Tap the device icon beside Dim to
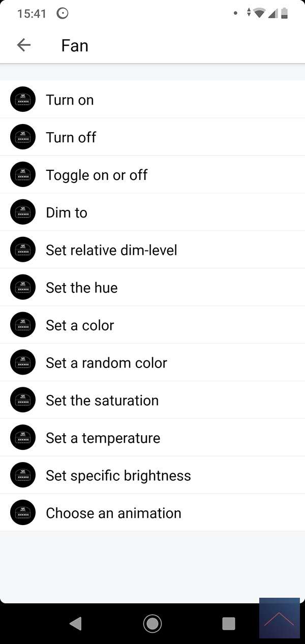This screenshot has height=644, width=305. tap(23, 212)
